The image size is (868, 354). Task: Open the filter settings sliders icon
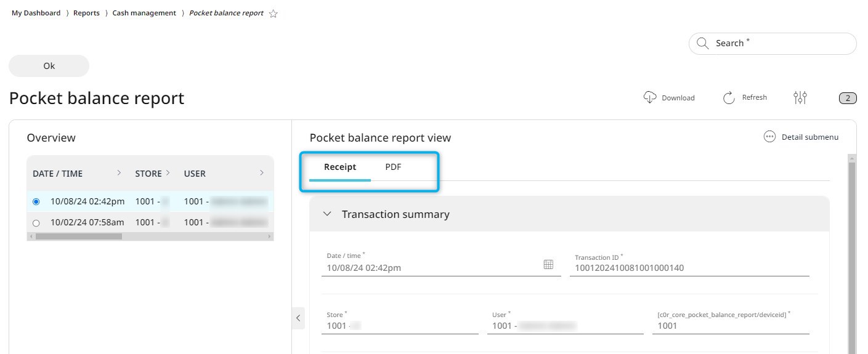(800, 97)
